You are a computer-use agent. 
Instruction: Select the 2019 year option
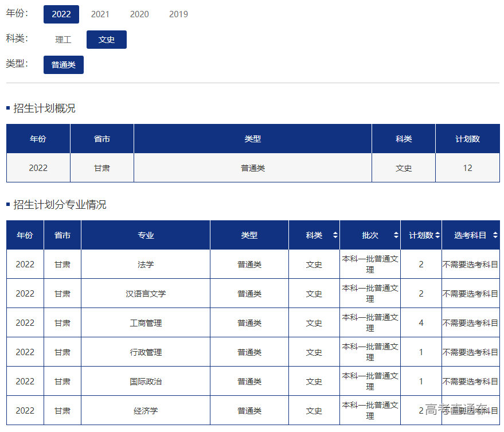pyautogui.click(x=178, y=14)
